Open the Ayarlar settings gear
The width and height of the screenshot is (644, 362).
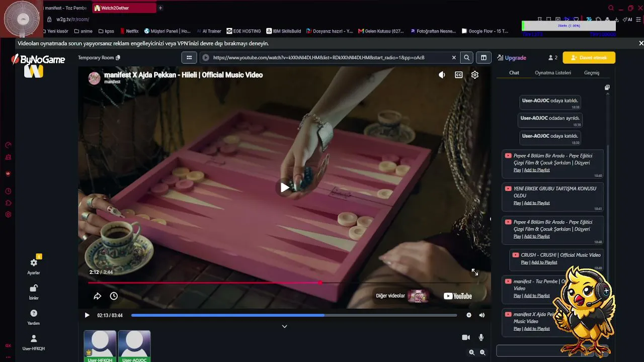34,262
